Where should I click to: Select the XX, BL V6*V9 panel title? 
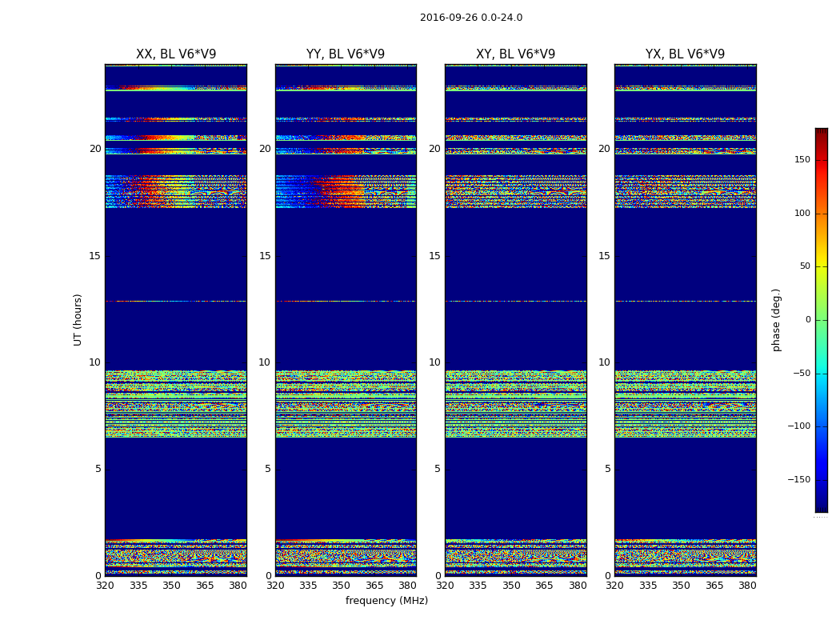176,54
